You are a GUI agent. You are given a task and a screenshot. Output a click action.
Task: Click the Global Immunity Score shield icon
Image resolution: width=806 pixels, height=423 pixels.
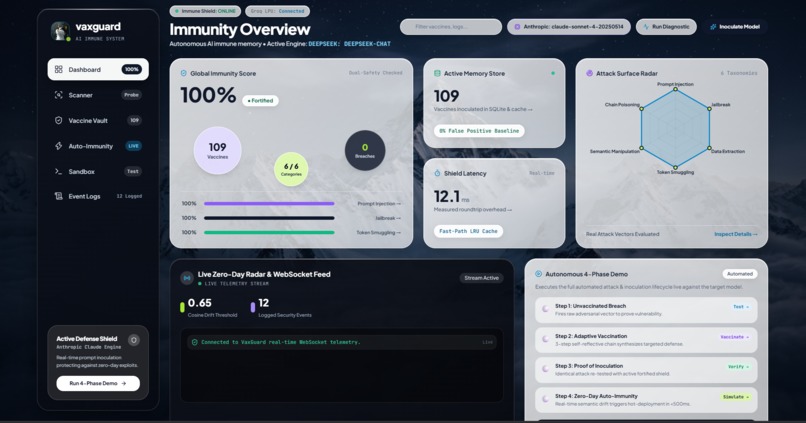(x=184, y=73)
